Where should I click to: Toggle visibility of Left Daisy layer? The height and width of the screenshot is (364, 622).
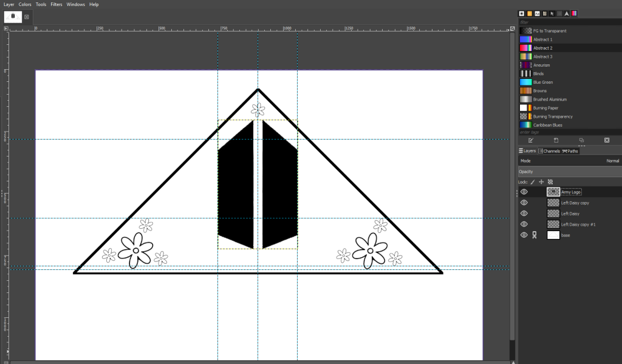pos(524,214)
